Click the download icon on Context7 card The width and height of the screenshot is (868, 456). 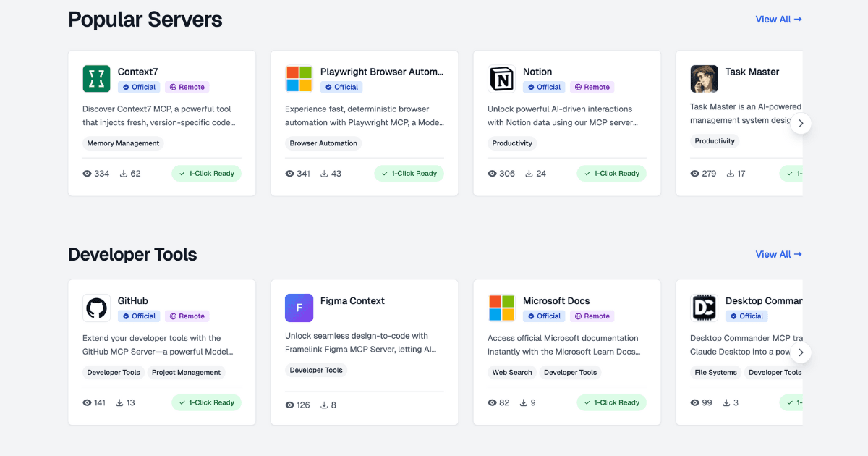click(124, 174)
